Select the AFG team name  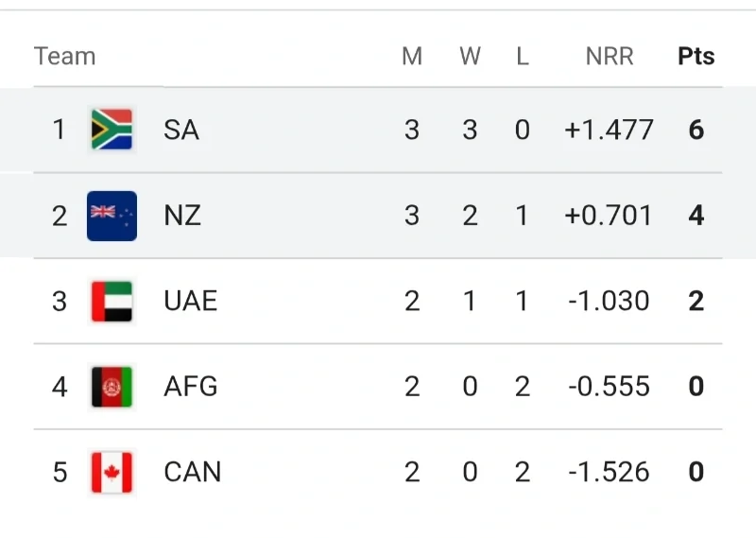pos(190,387)
